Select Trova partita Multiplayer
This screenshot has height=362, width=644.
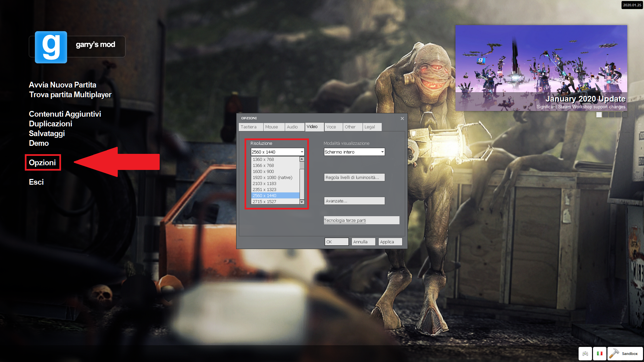click(70, 95)
